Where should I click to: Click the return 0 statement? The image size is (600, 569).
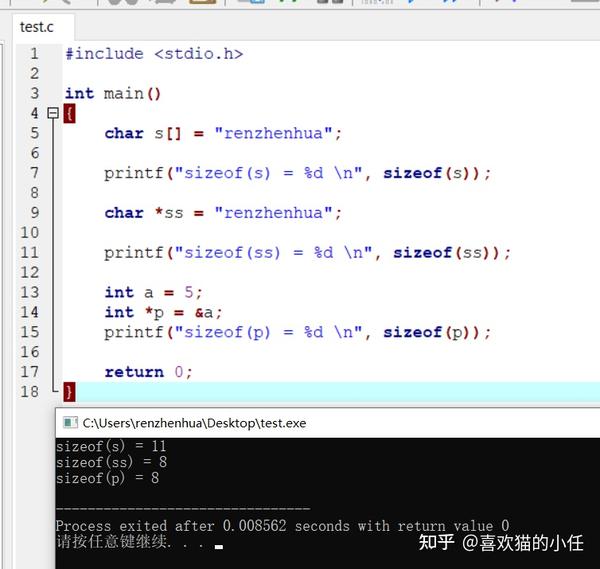click(148, 372)
